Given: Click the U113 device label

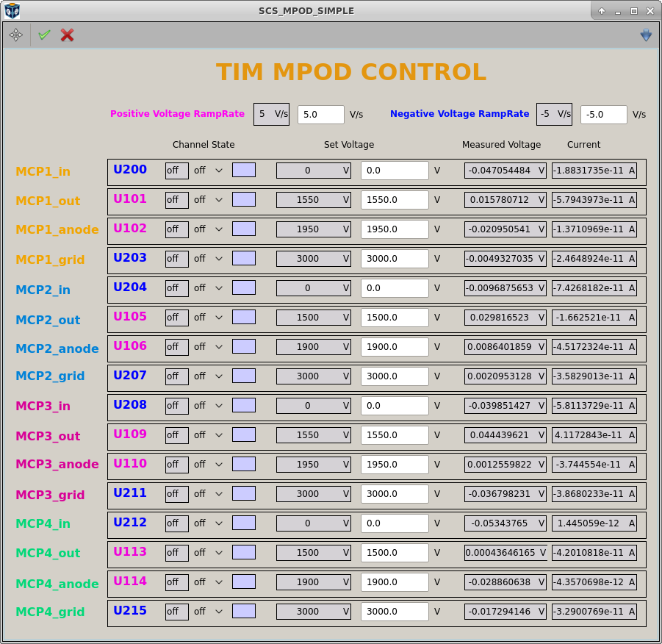Looking at the screenshot, I should click(130, 551).
